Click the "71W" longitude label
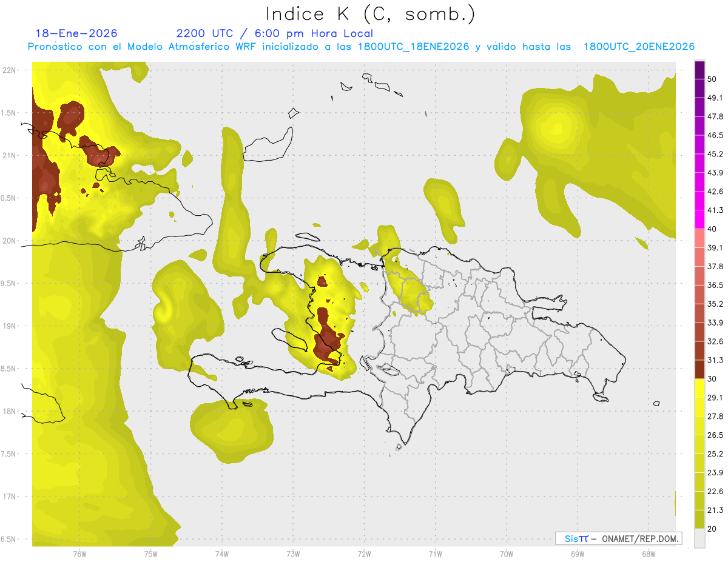 [x=435, y=554]
